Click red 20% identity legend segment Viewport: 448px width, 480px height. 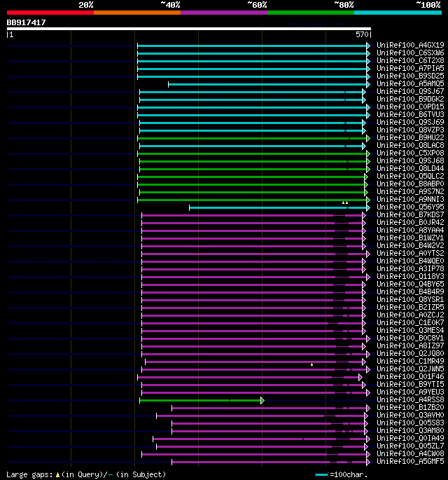tap(50, 13)
